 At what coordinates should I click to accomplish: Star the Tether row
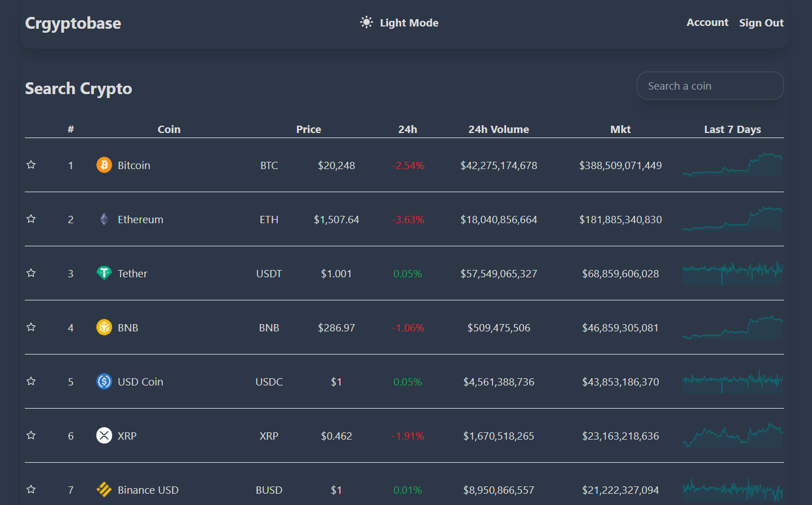31,273
